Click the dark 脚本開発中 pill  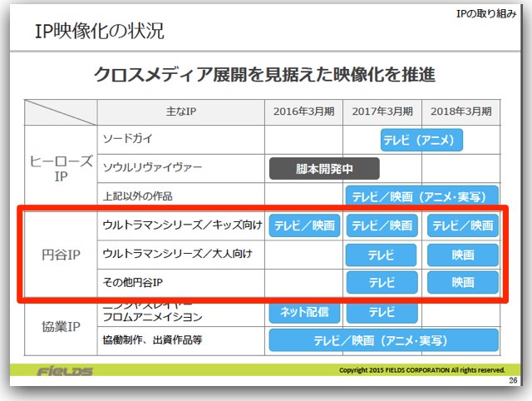tap(324, 168)
